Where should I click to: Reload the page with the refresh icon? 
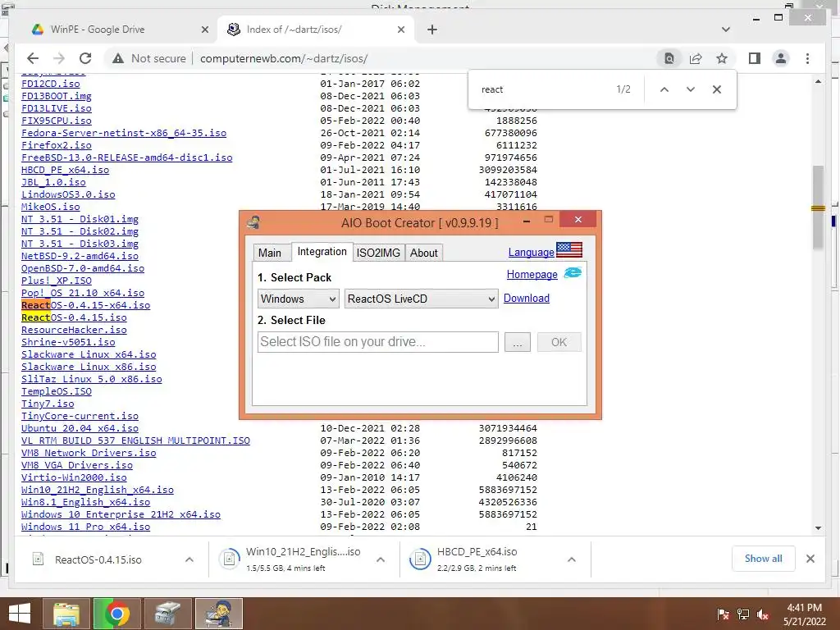coord(85,58)
